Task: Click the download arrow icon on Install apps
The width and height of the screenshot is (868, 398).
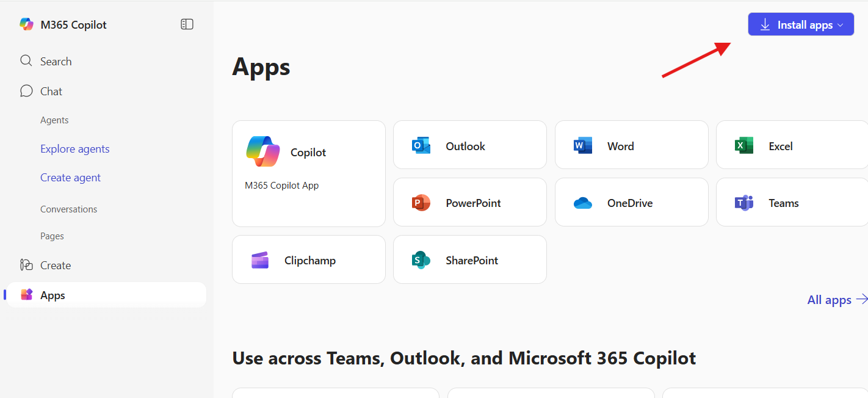Action: coord(765,25)
